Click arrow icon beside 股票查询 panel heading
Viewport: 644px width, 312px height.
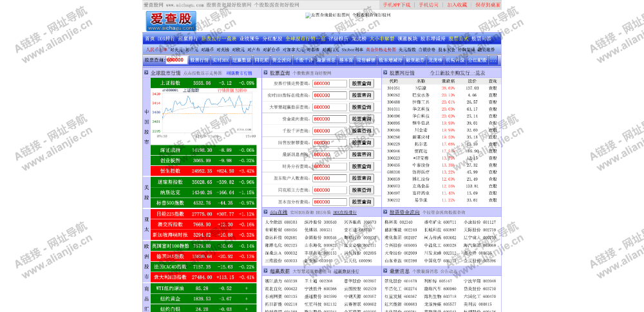266,73
